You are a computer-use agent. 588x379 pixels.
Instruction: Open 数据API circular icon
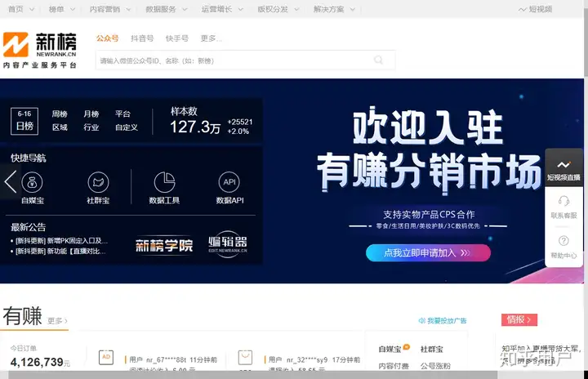click(x=229, y=182)
